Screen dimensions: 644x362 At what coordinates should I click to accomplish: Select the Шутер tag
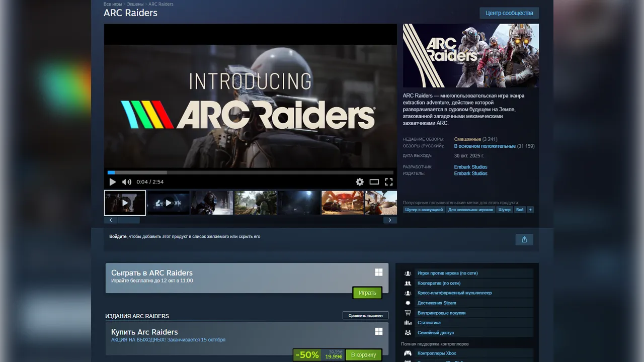click(x=504, y=210)
